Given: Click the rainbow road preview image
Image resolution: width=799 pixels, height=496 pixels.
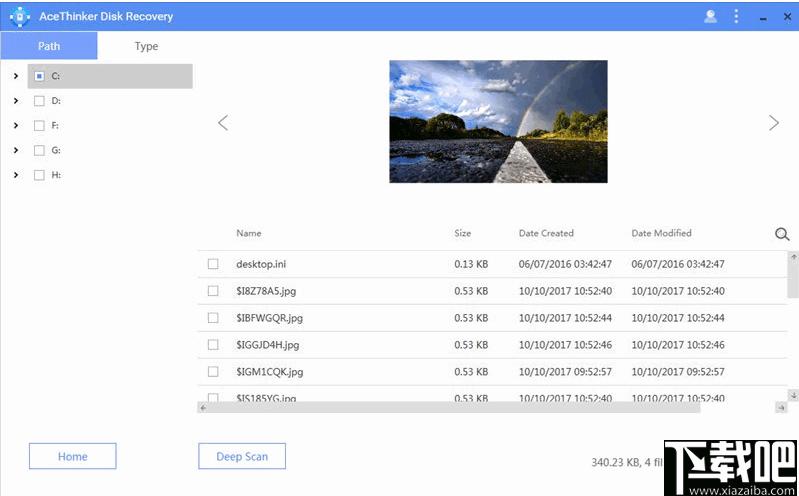Looking at the screenshot, I should (x=498, y=121).
